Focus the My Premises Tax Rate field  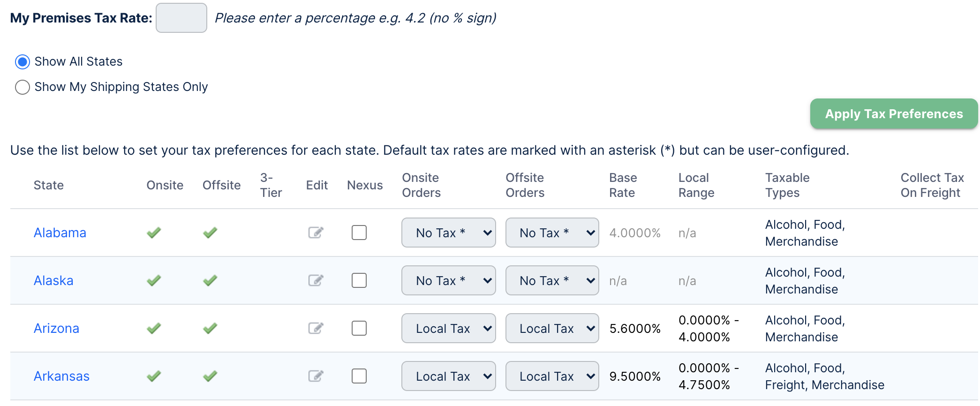181,18
